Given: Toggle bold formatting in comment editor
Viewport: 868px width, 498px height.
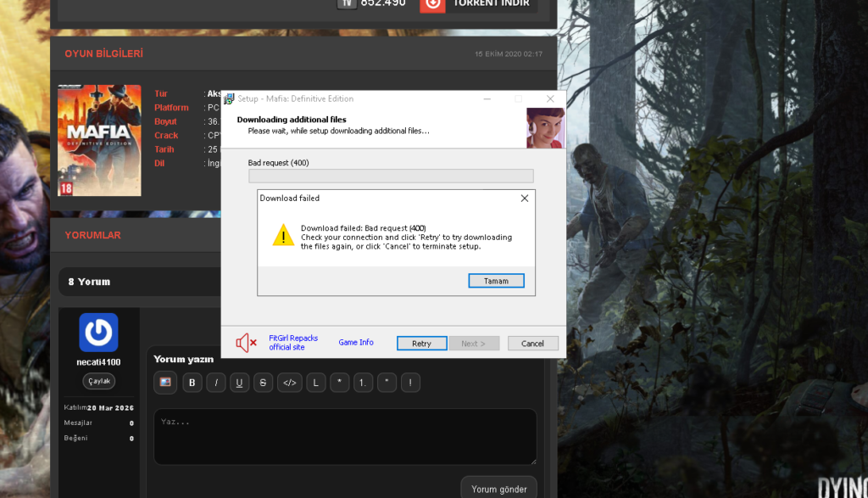Looking at the screenshot, I should click(192, 383).
